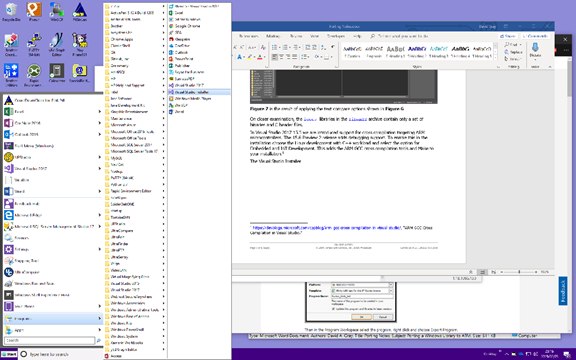The width and height of the screenshot is (576, 360).
Task: Click Word's Clear All Formatting icon
Action: 263,47
